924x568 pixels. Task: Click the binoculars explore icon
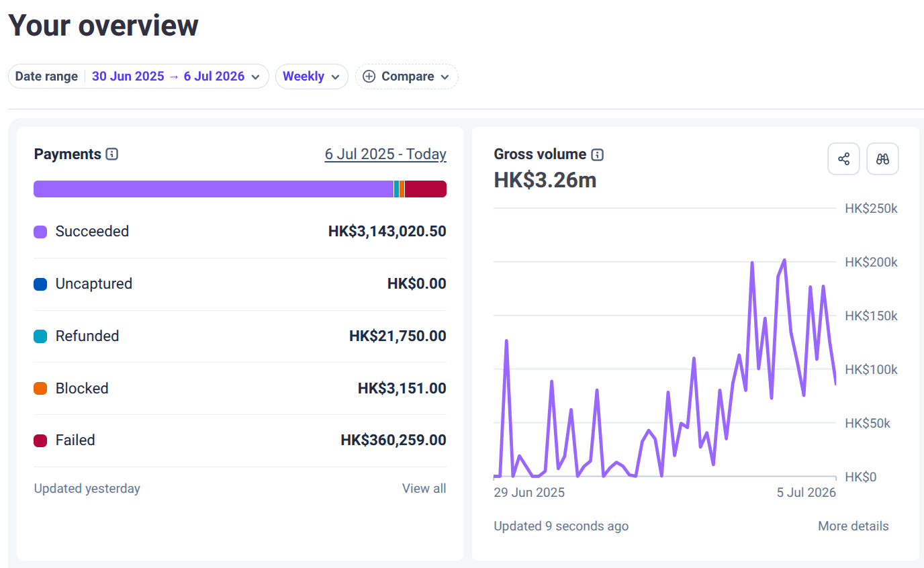pyautogui.click(x=883, y=159)
